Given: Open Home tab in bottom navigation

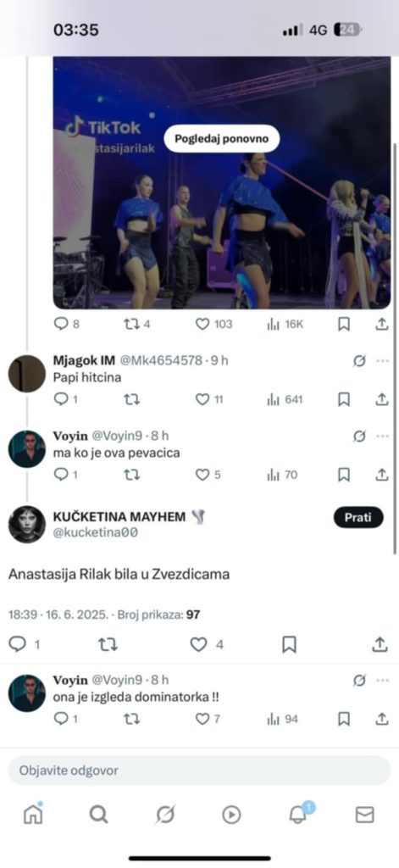Looking at the screenshot, I should pyautogui.click(x=33, y=813).
